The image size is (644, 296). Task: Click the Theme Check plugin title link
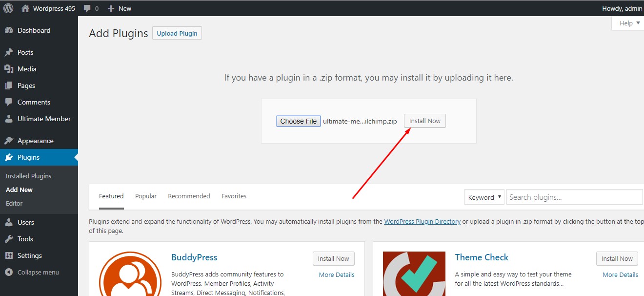[x=482, y=257]
